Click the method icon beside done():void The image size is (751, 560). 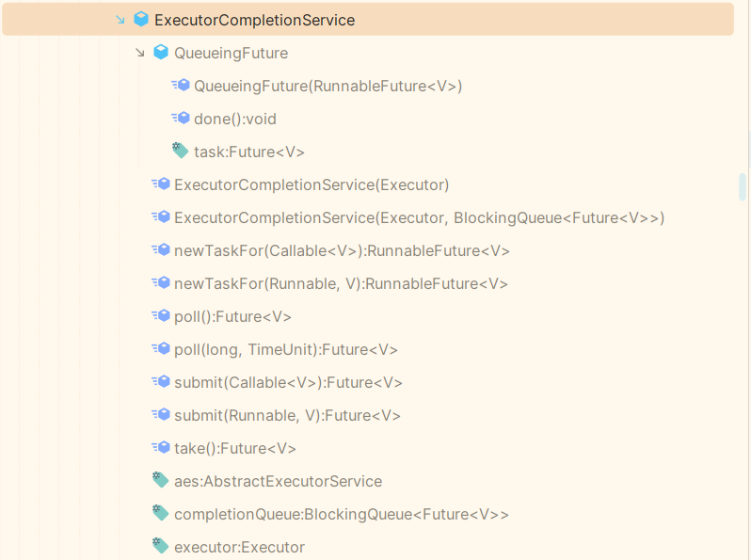click(181, 119)
